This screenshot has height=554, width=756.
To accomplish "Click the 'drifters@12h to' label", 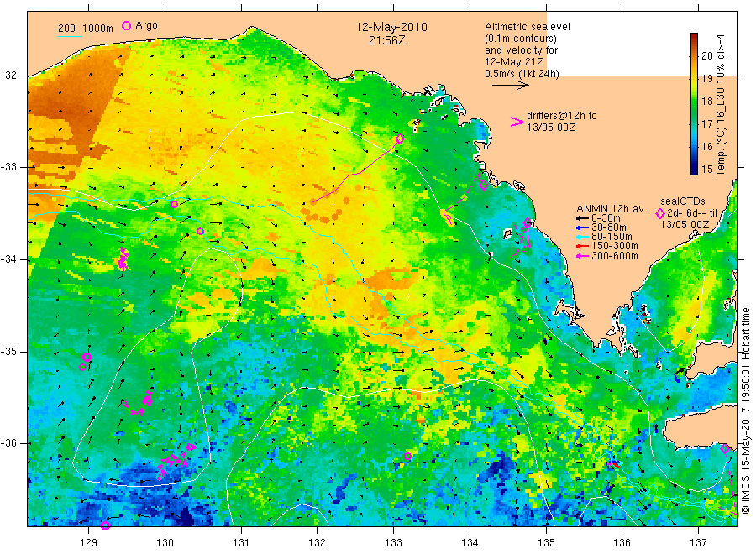I will [562, 116].
